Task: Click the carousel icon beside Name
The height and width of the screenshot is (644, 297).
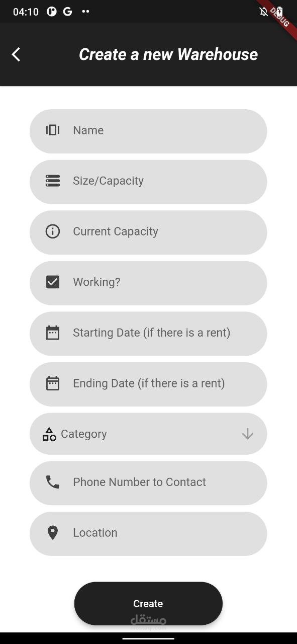Action: point(53,130)
